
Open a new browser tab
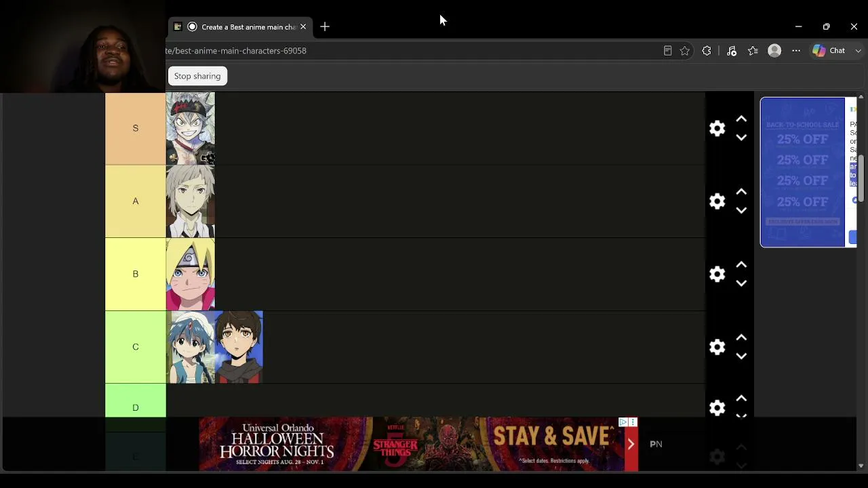(x=325, y=27)
